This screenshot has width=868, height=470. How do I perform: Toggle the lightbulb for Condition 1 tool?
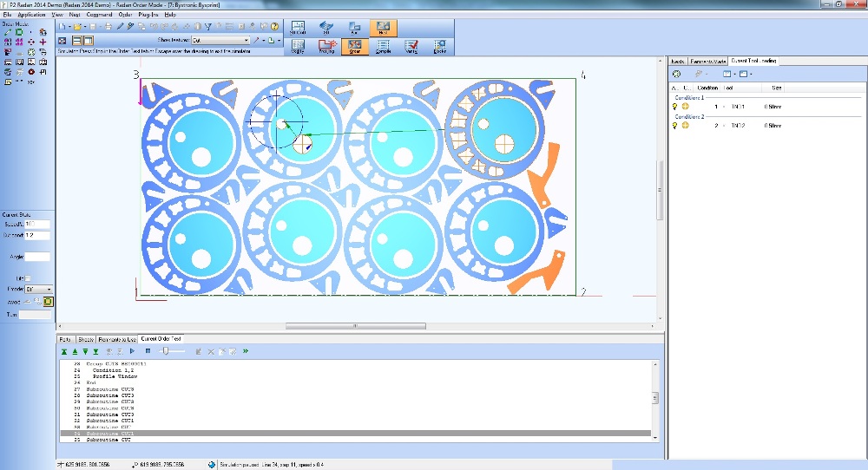tap(674, 107)
